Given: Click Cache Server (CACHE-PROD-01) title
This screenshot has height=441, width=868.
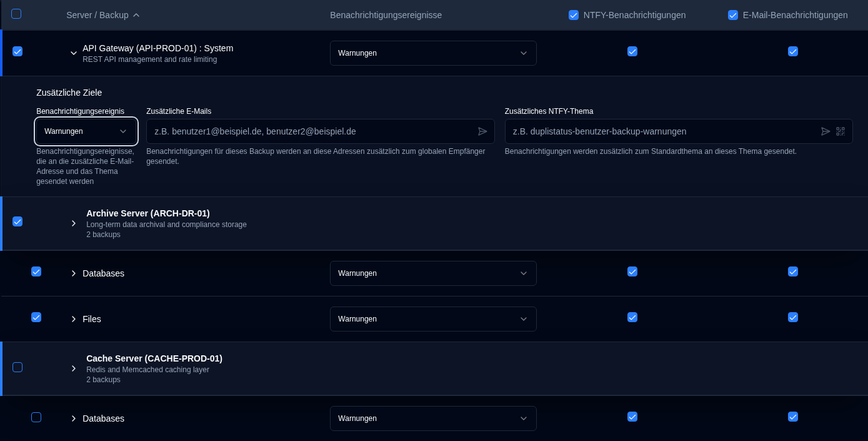Looking at the screenshot, I should coord(154,358).
